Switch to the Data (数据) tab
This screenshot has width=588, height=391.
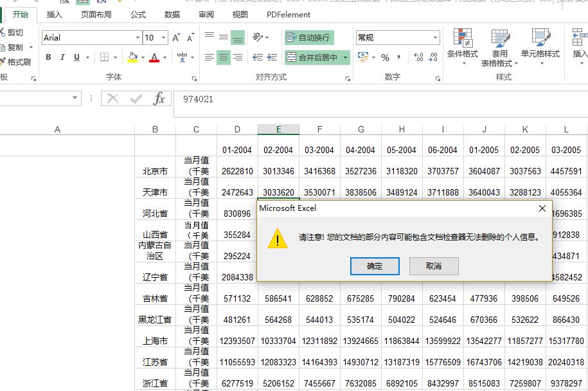point(172,15)
